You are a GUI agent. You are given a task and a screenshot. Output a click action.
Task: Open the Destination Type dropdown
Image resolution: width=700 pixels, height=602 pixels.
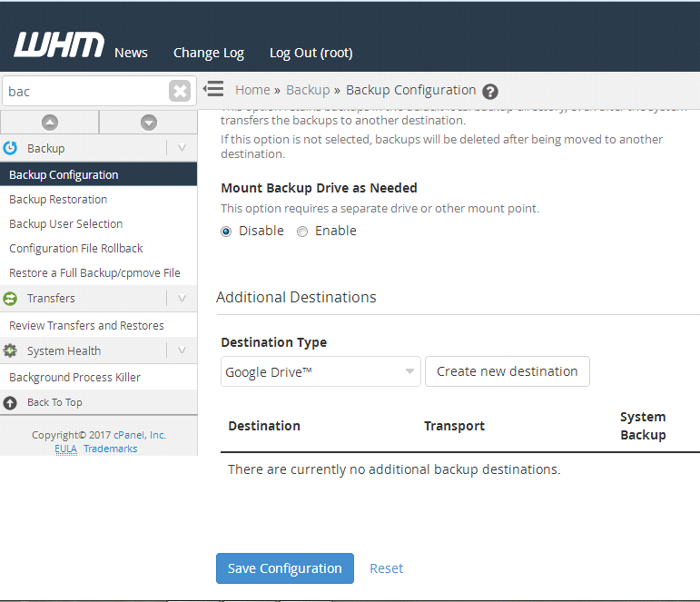(320, 371)
